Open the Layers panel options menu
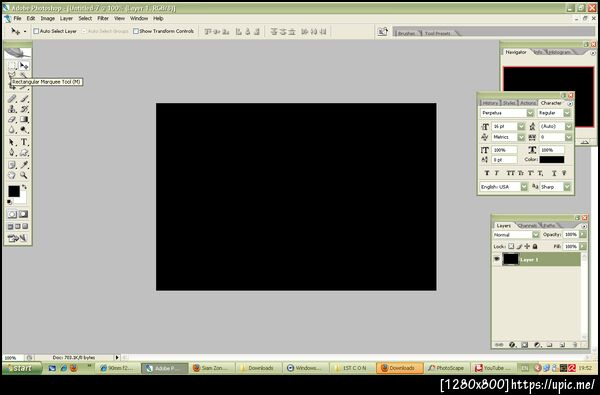This screenshot has height=395, width=600. coord(584,226)
